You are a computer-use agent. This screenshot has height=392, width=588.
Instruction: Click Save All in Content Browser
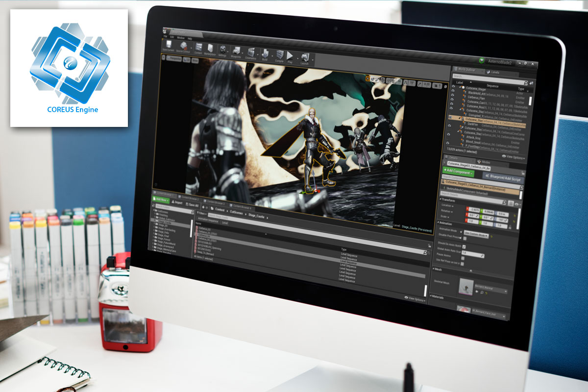coord(192,204)
